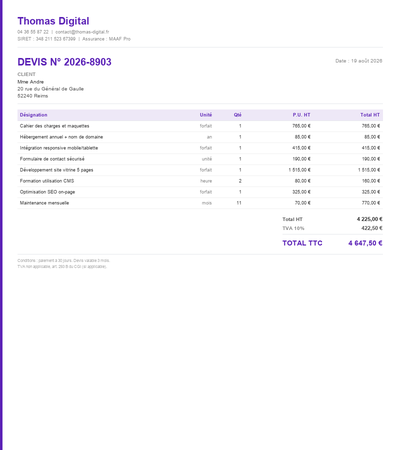This screenshot has width=400, height=450.
Task: Click the line total of Cahier des charges
Action: [371, 126]
